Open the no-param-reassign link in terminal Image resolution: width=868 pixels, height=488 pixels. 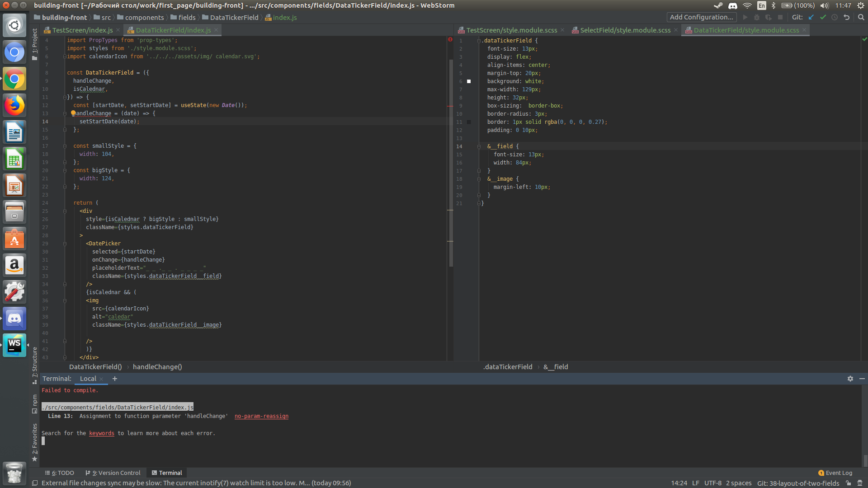click(x=261, y=416)
